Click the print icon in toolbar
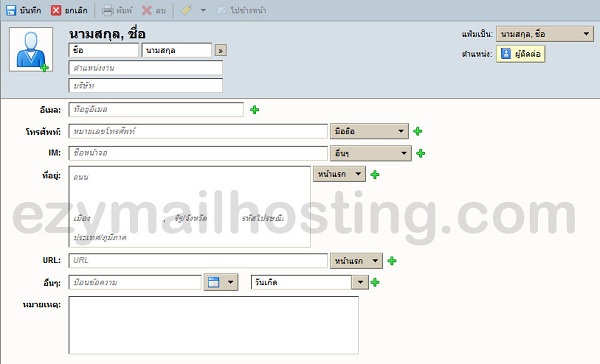 pos(108,10)
